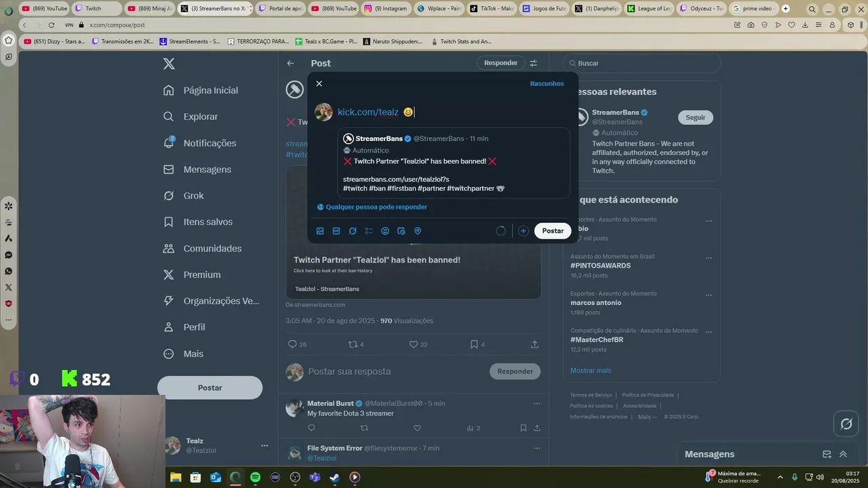Open reply sorting options icon
The image size is (868, 488).
534,63
